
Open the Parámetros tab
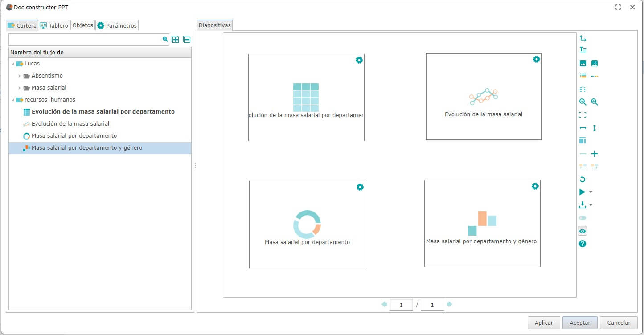coord(117,25)
